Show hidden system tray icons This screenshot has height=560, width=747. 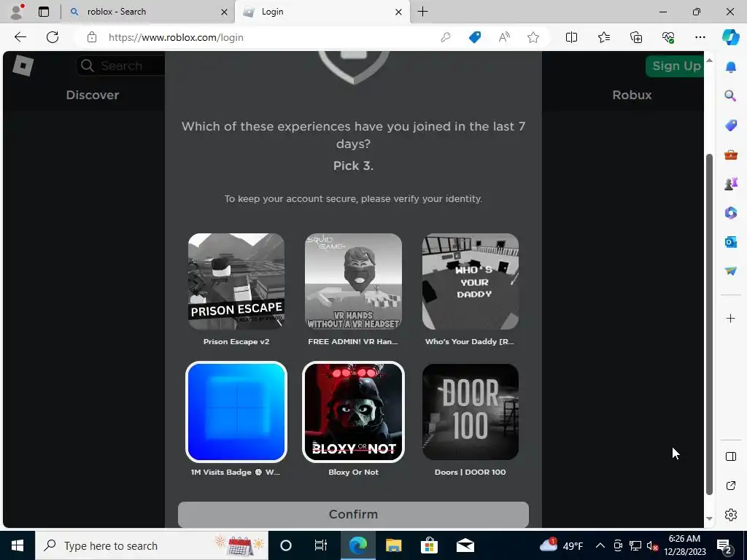click(x=600, y=545)
